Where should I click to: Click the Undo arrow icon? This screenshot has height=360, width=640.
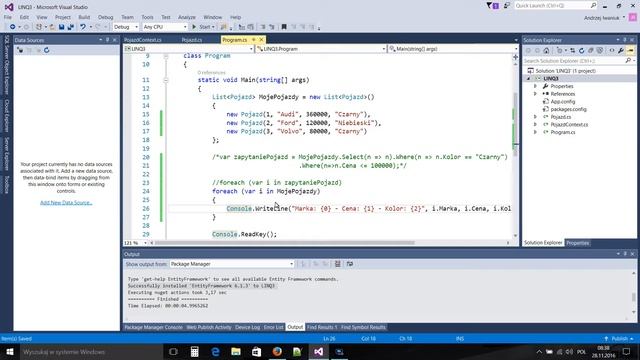pos(83,27)
